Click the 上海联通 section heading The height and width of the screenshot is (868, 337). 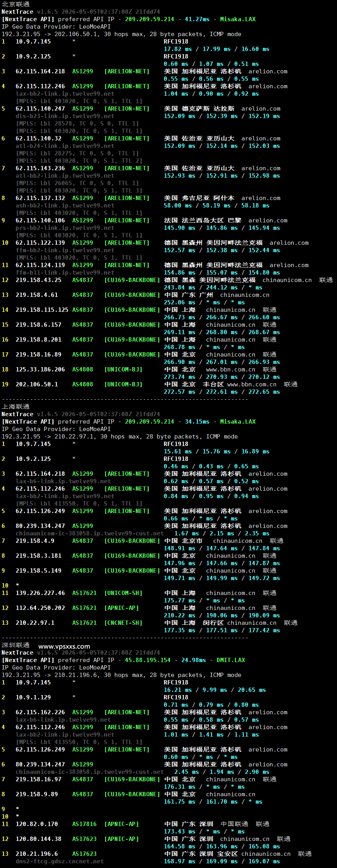point(16,406)
